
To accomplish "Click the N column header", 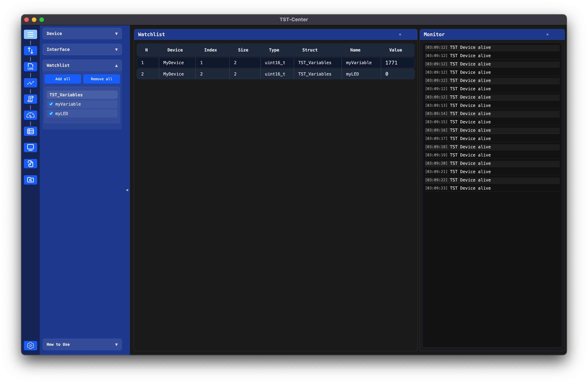I will (x=146, y=50).
